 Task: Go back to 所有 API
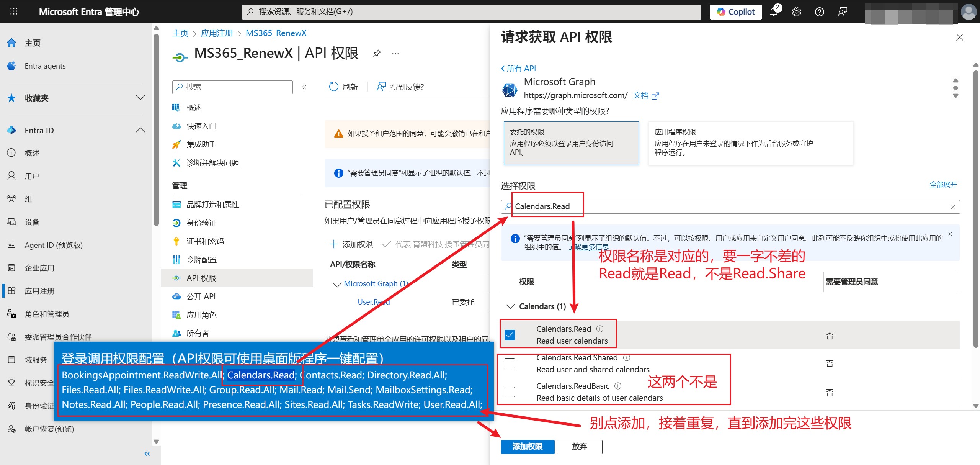[x=518, y=69]
